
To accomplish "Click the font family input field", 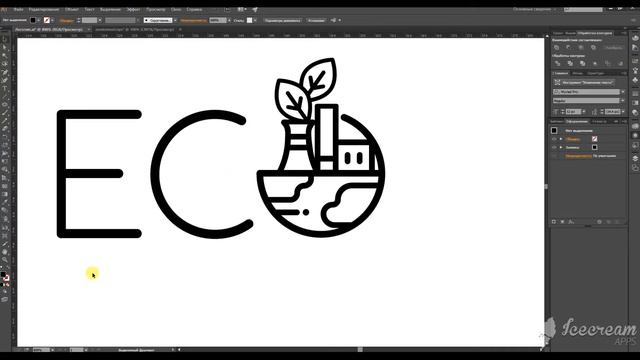I will click(x=587, y=92).
